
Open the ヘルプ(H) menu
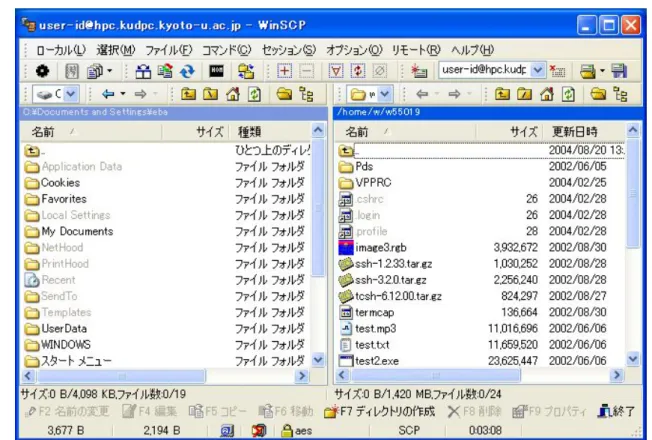(x=472, y=50)
